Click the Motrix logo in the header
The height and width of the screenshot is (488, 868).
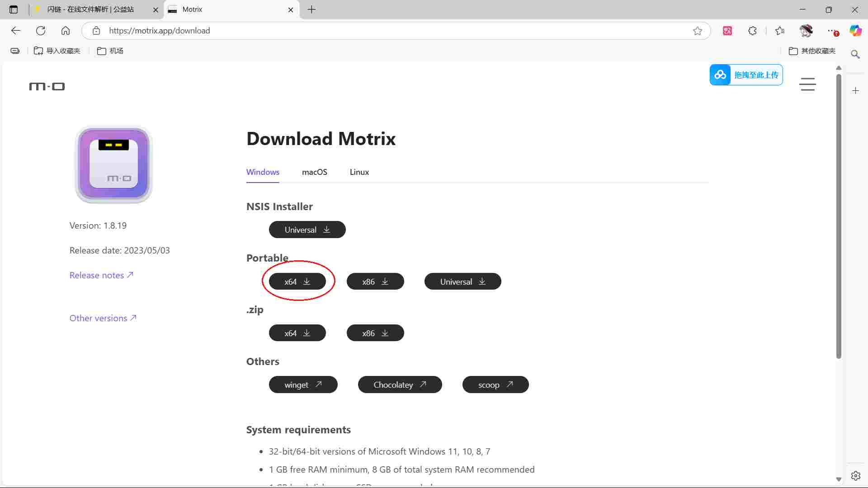[x=47, y=86]
